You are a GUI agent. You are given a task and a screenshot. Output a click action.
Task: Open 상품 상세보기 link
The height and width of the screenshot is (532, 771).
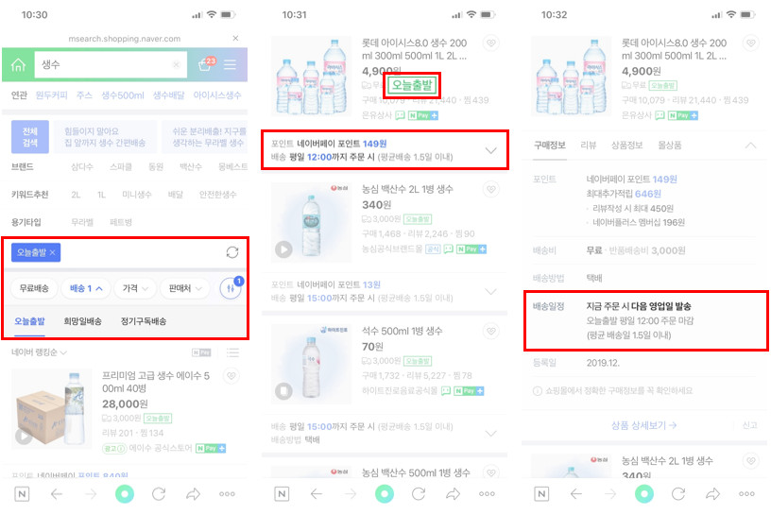pyautogui.click(x=643, y=425)
